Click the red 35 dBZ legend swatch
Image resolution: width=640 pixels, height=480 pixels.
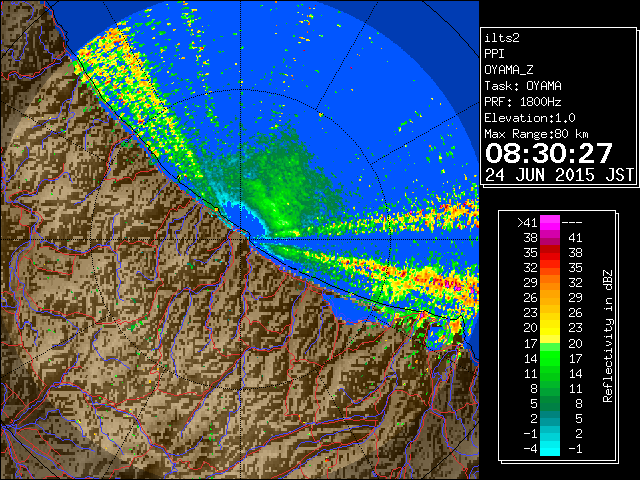click(x=550, y=252)
